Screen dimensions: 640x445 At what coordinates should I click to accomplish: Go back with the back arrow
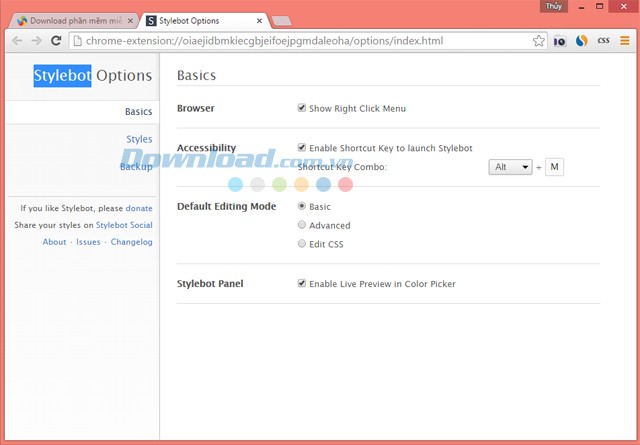tap(16, 41)
